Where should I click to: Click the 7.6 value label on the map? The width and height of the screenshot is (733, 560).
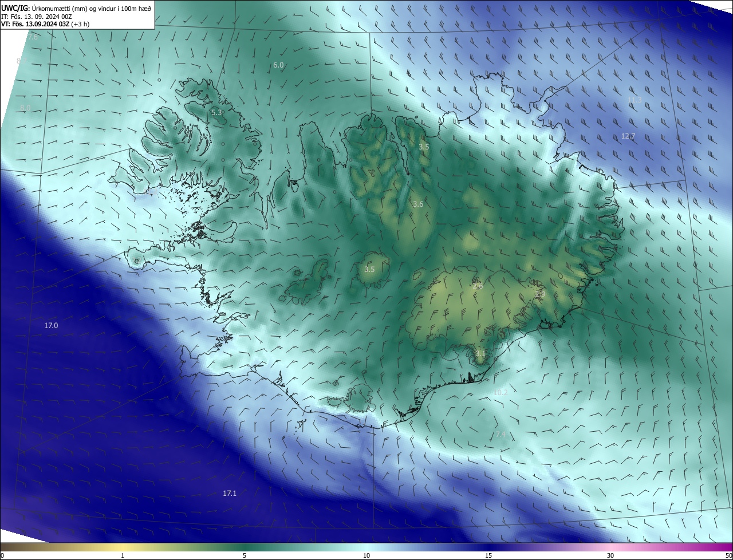pyautogui.click(x=33, y=37)
